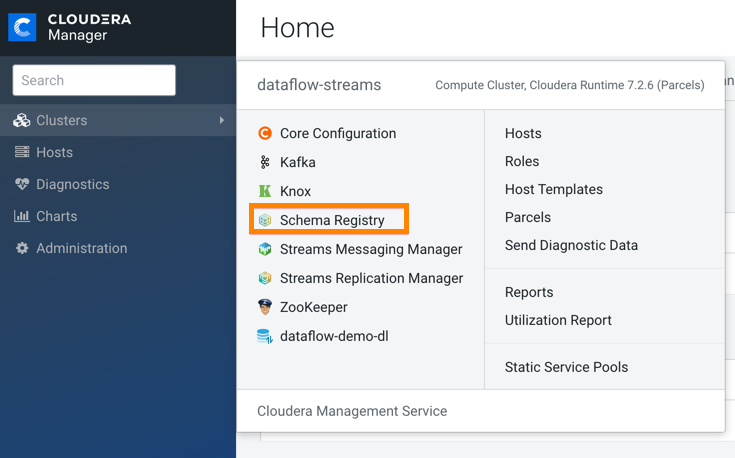Click the ZooKeeper service icon
Screen dimensions: 735x458
coord(265,307)
